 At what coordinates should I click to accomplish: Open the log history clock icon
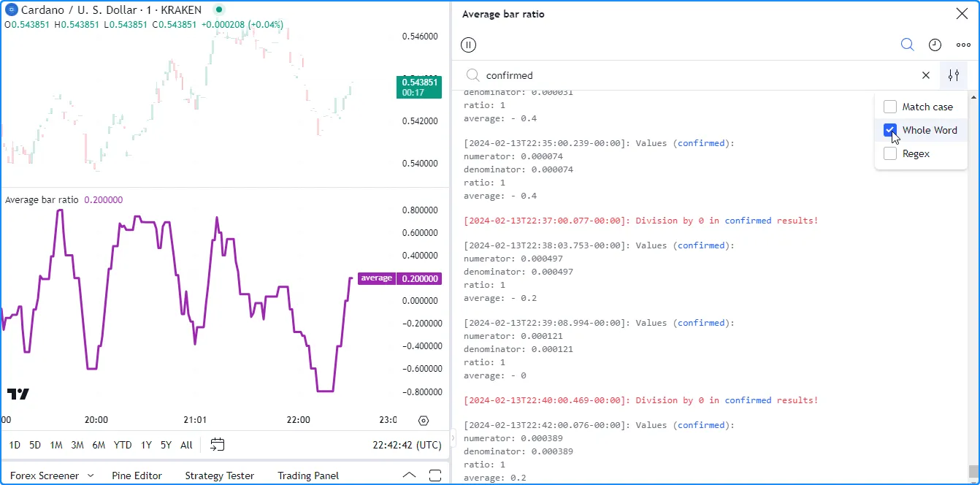point(935,45)
